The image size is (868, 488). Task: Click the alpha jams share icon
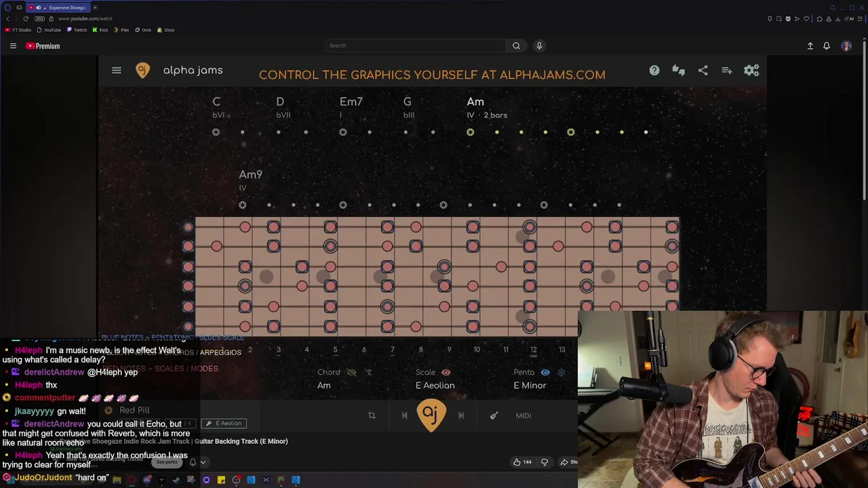click(703, 70)
